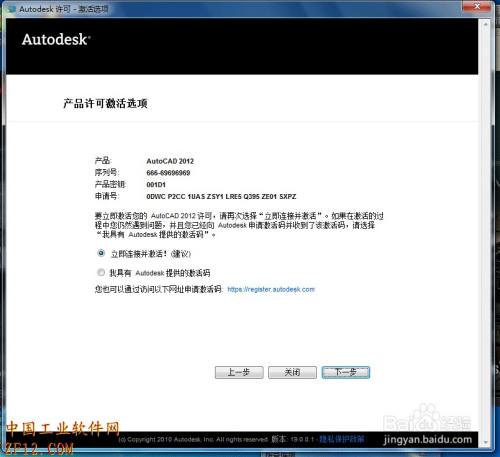This screenshot has height=457, width=500.
Task: Close the Autodesk 许可 window with X
Action: click(x=477, y=6)
